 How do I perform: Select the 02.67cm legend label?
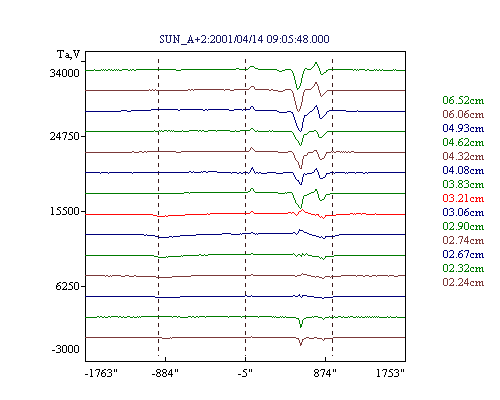click(463, 254)
